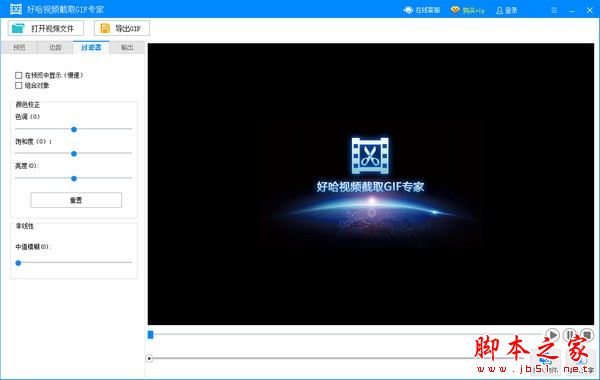Click the 打开视频文件 button
Viewport: 600px width, 380px height.
pos(46,28)
